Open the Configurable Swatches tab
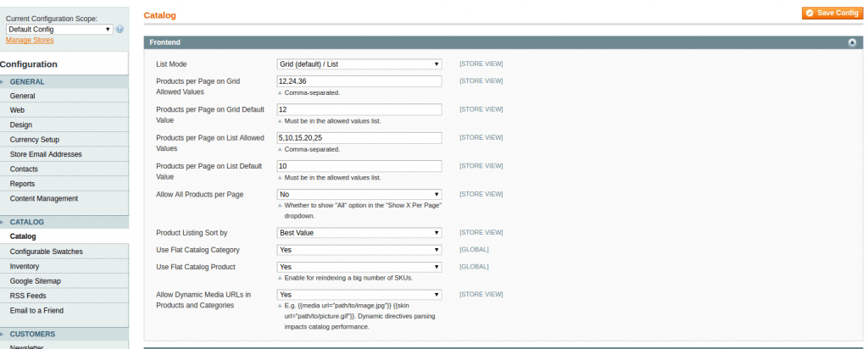 (64, 252)
